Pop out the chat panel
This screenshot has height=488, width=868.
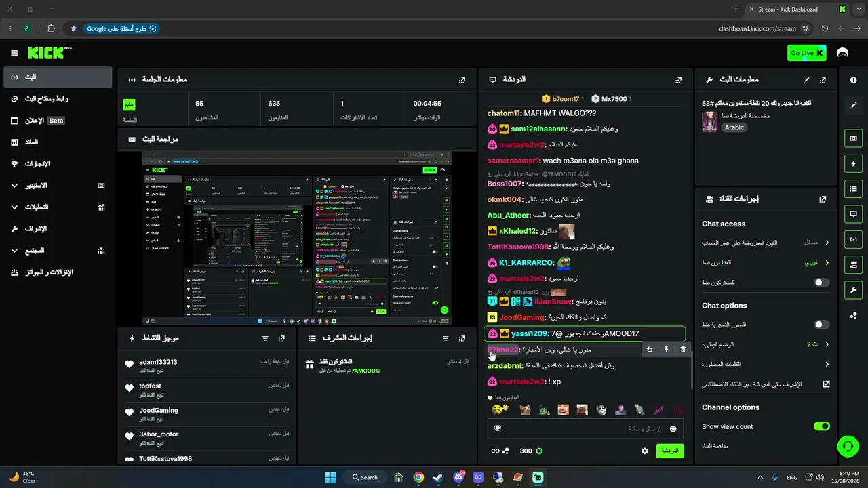[678, 80]
